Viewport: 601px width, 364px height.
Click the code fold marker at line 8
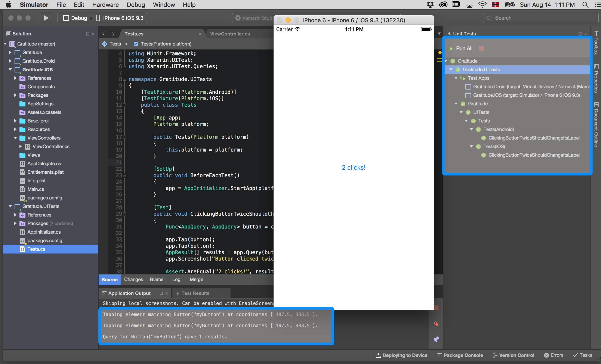124,79
